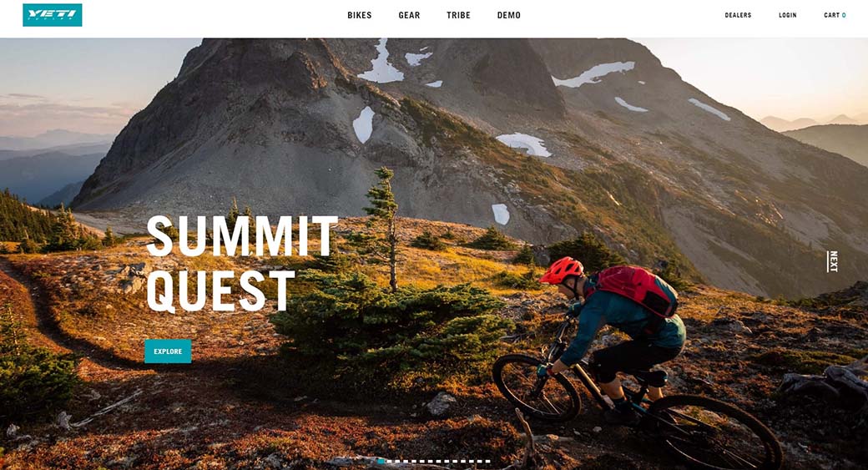
Task: Jump to the last slide indicator
Action: (487, 461)
